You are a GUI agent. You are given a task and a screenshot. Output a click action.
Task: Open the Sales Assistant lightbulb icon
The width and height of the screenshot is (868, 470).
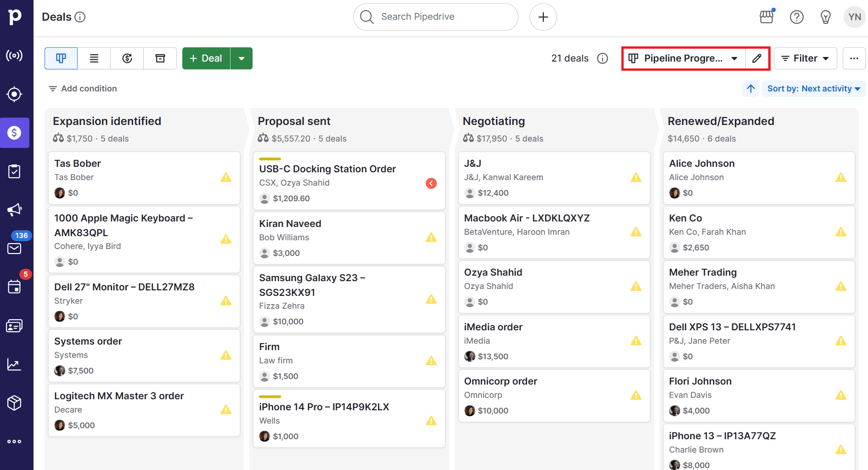coord(826,17)
